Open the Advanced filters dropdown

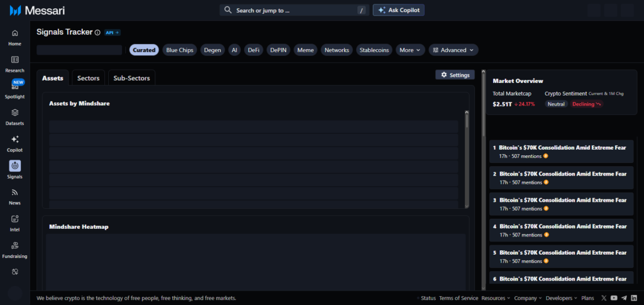pos(453,50)
